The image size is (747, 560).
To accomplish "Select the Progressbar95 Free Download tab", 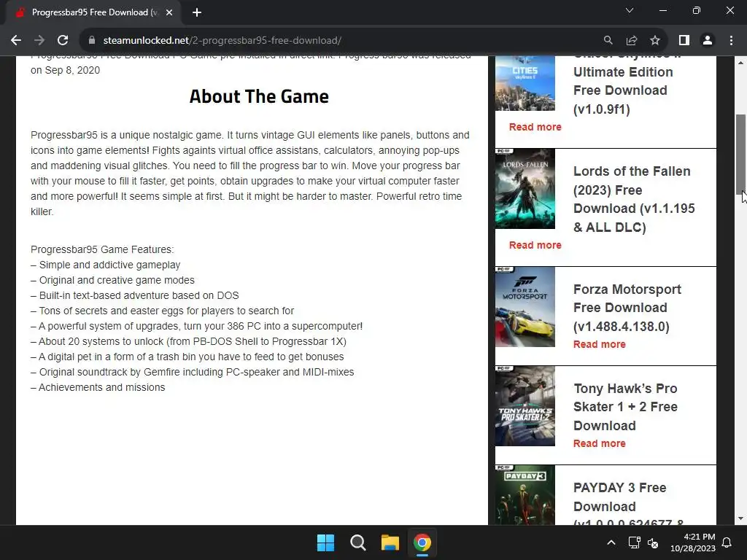I will click(93, 13).
